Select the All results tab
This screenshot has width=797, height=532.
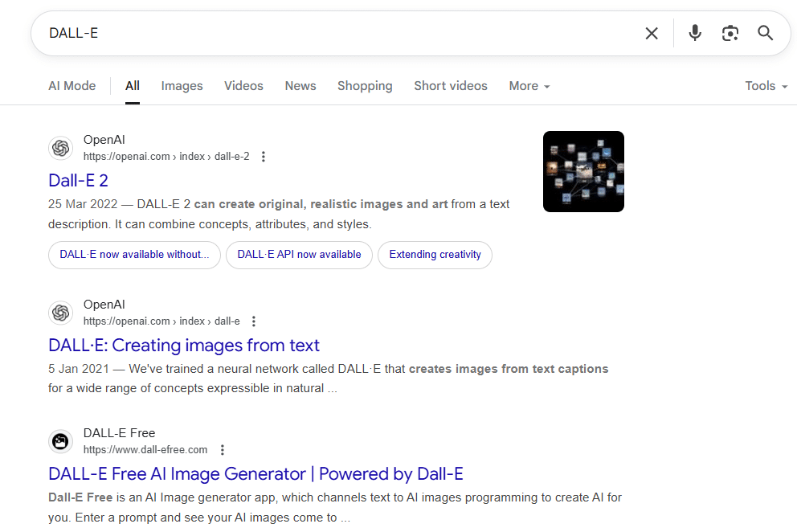133,86
